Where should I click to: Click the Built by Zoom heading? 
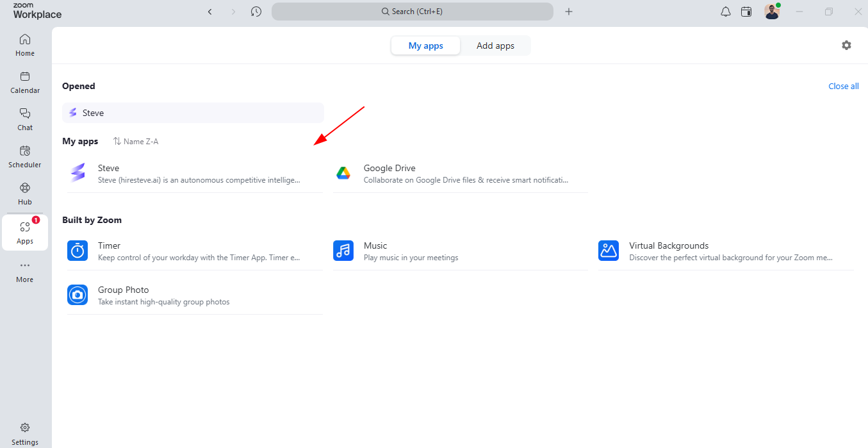92,220
